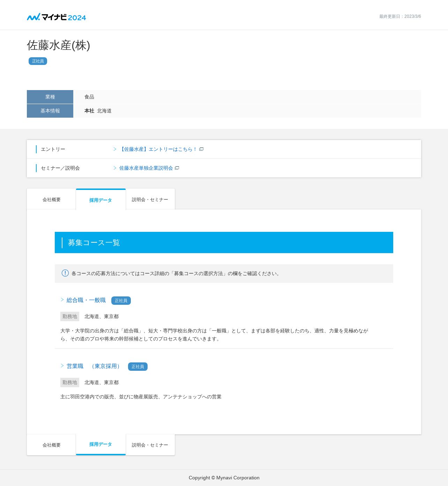Click the exclamation info icon in notice
The width and height of the screenshot is (448, 486).
click(x=65, y=273)
